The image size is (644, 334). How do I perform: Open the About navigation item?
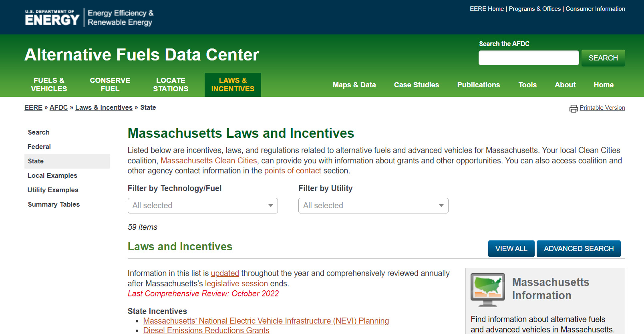click(565, 85)
